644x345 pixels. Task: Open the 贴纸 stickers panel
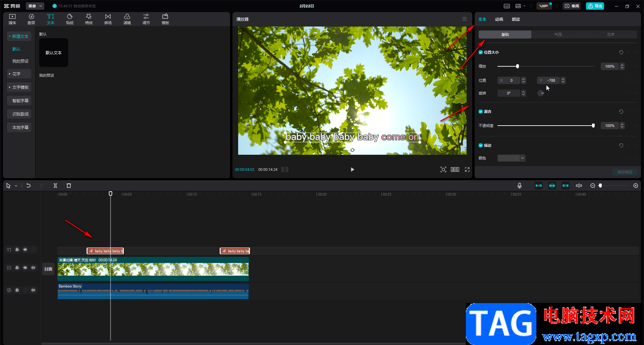coord(70,19)
